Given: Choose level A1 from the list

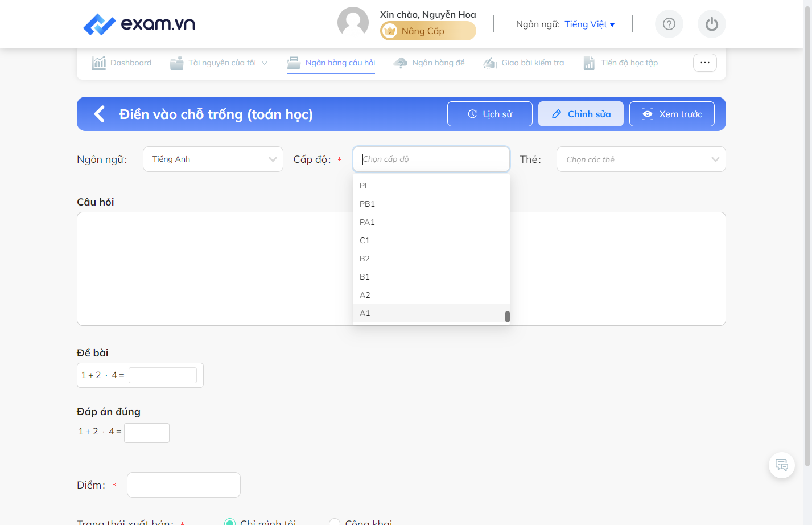Looking at the screenshot, I should click(x=431, y=313).
